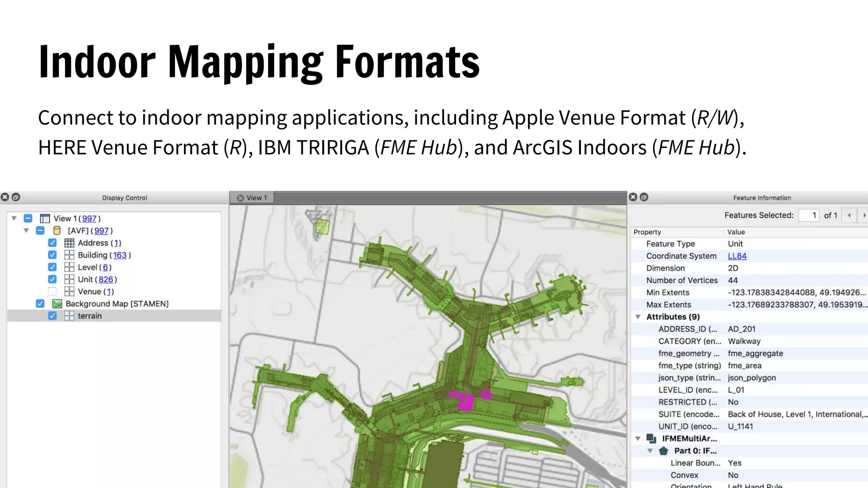Edit the Features Selected number field

click(809, 215)
